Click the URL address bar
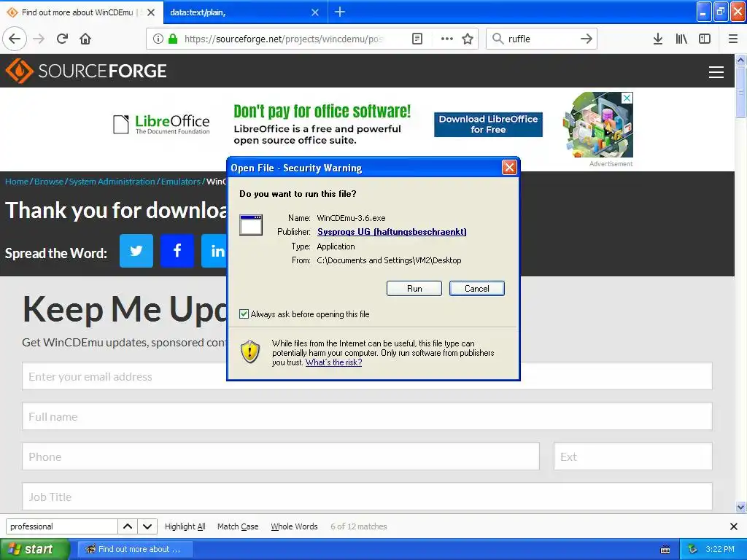Viewport: 747px width, 560px height. click(x=284, y=39)
